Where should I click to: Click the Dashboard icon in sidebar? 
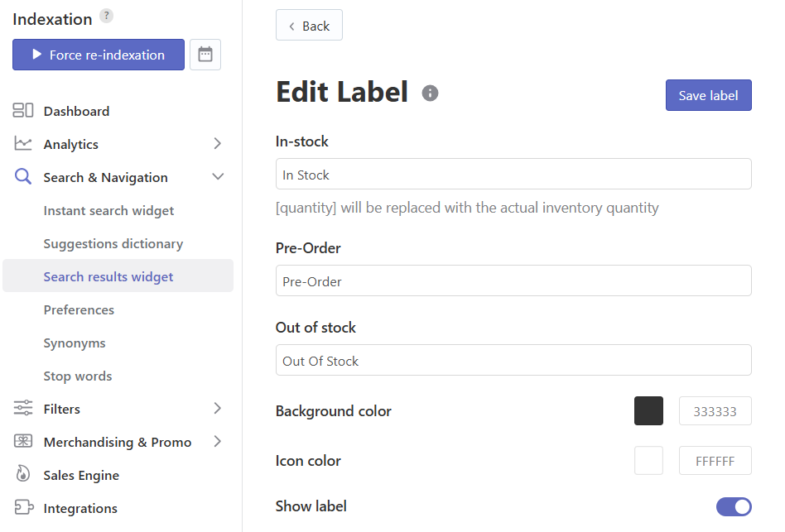23,111
